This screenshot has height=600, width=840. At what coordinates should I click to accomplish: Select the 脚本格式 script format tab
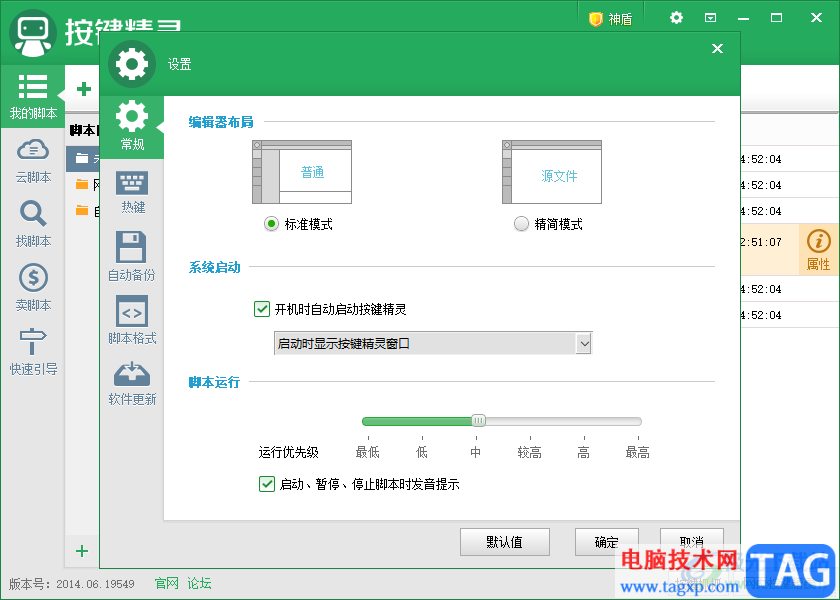[132, 320]
